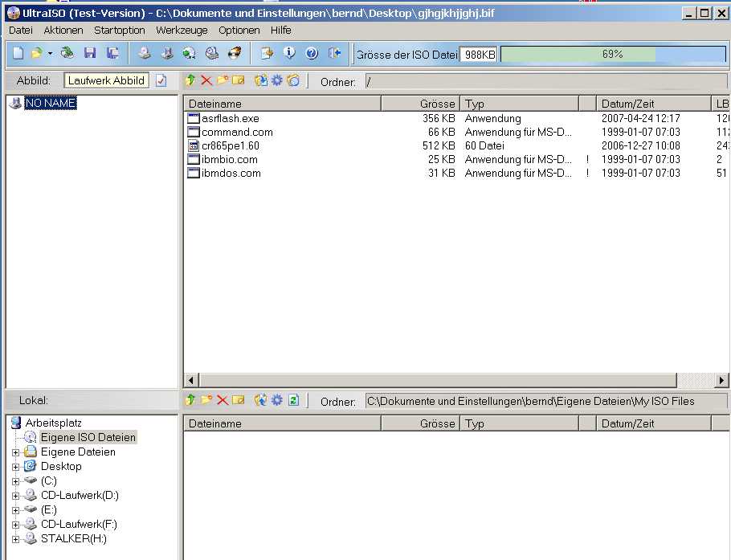This screenshot has height=560, width=731.
Task: Refresh local view with green arrows icon
Action: [293, 400]
